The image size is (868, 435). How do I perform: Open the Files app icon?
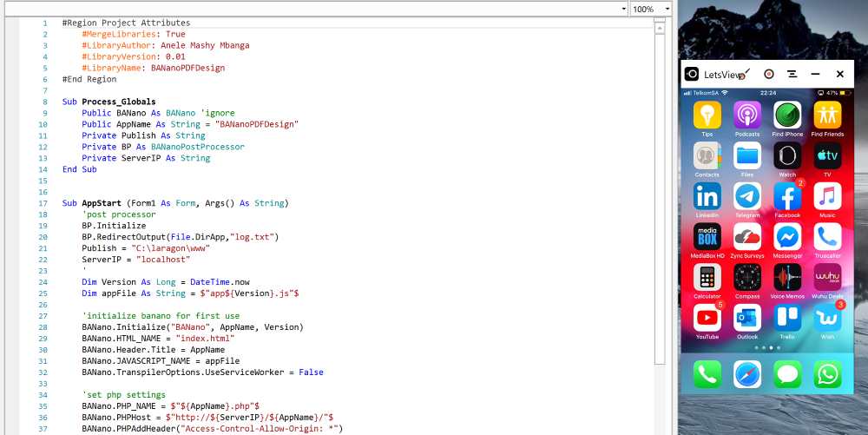click(747, 155)
